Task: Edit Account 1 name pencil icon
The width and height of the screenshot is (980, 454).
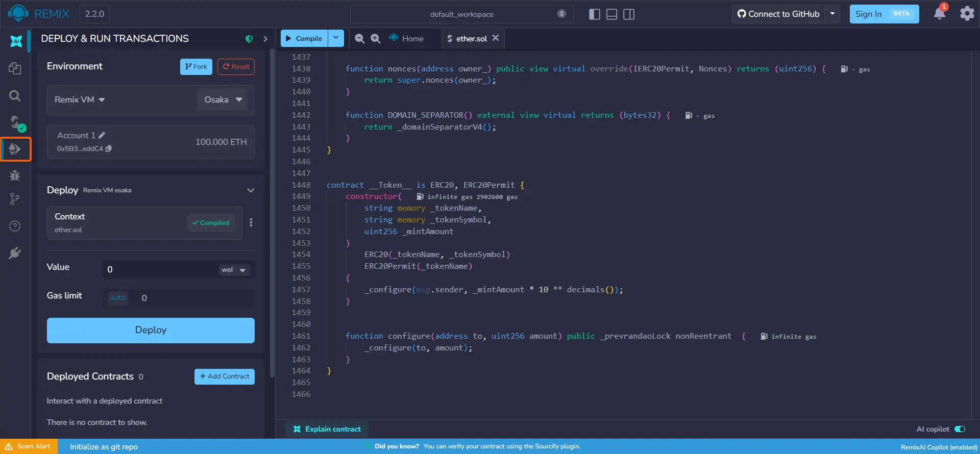Action: (x=102, y=135)
